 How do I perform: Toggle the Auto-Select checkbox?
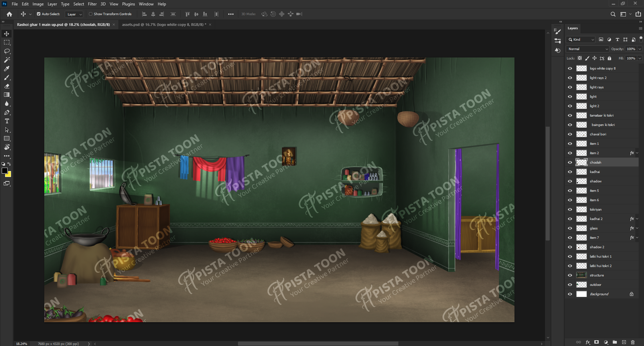pyautogui.click(x=39, y=14)
